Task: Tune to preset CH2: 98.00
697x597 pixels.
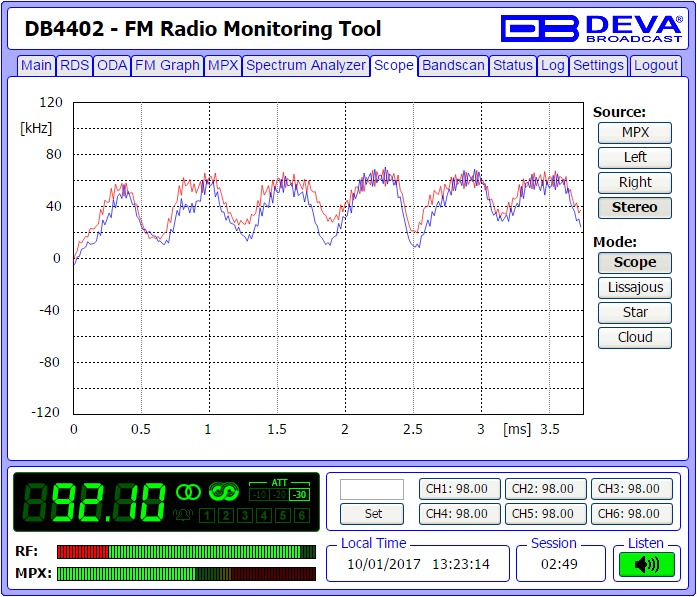Action: 545,489
